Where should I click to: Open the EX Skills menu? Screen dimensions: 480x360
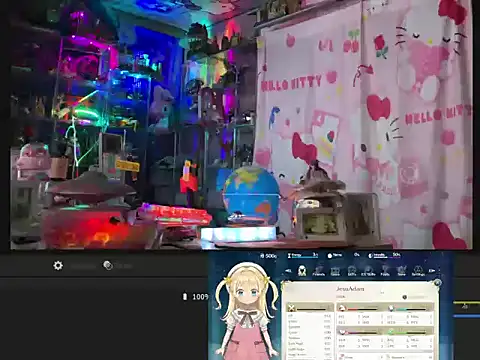[368, 271]
